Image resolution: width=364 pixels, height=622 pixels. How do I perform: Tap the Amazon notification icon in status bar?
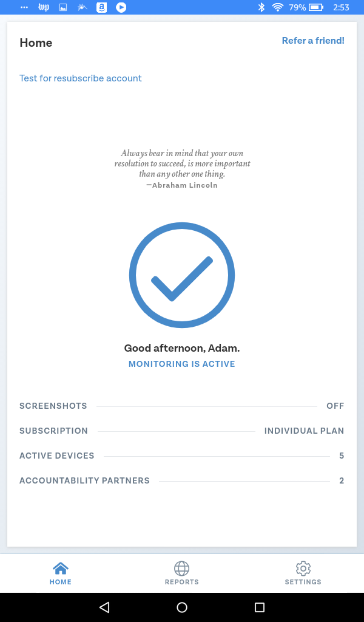(102, 7)
